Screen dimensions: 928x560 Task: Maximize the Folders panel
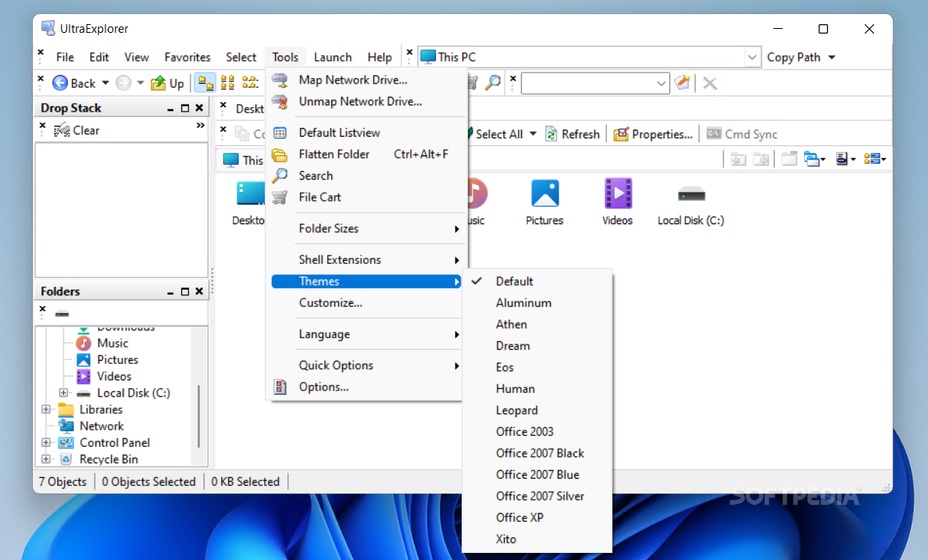tap(184, 291)
